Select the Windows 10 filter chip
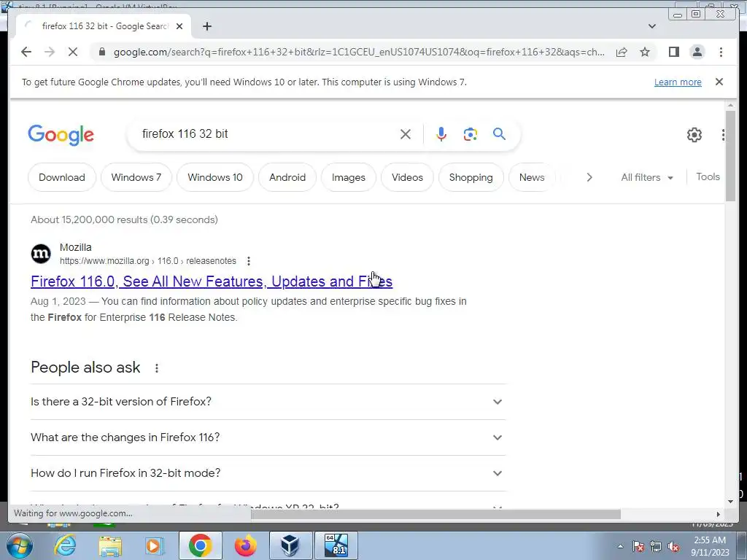The height and width of the screenshot is (560, 747). coord(215,177)
